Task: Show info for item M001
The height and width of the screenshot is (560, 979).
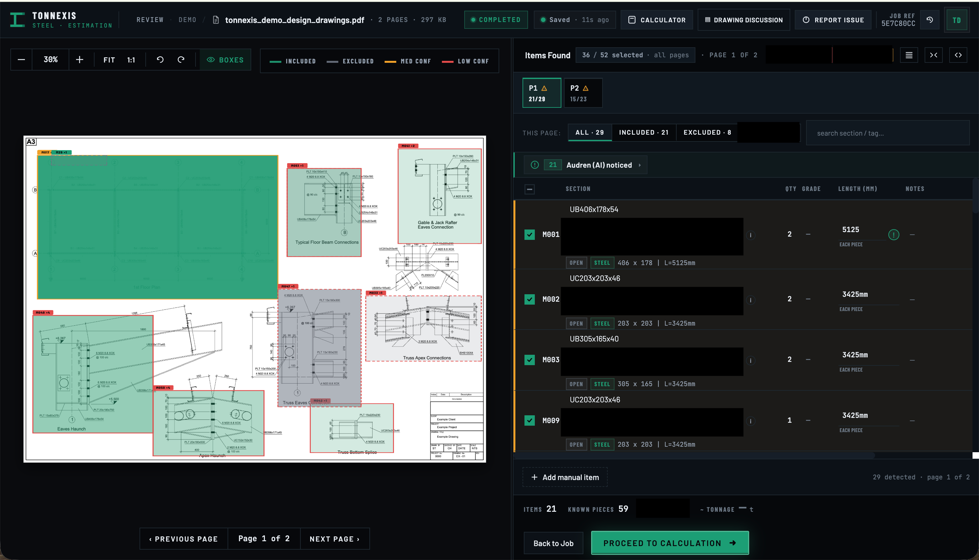Action: click(750, 235)
